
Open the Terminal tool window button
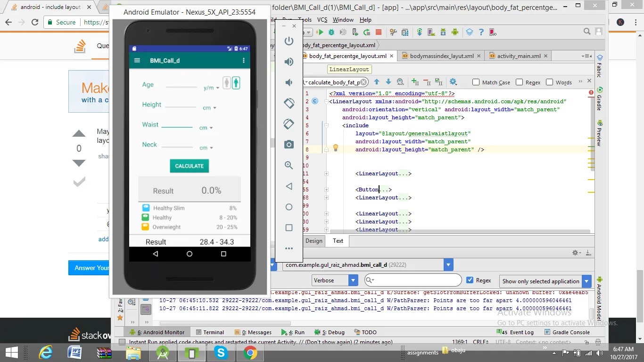(x=210, y=332)
